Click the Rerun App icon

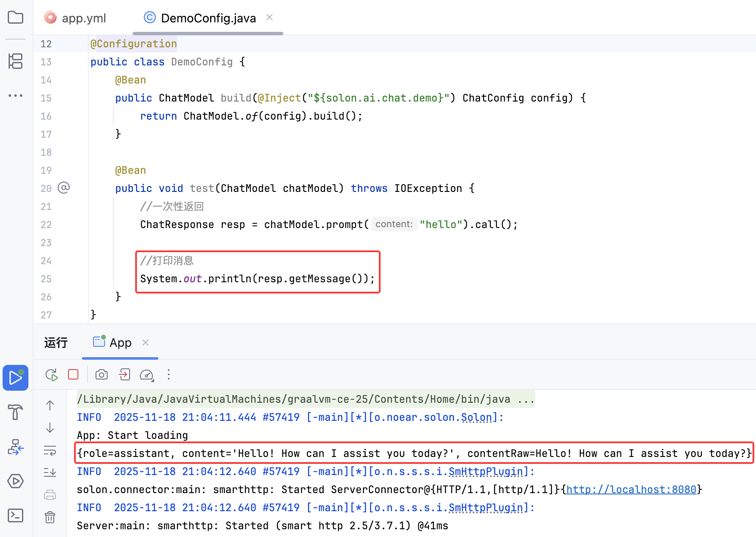(x=52, y=375)
